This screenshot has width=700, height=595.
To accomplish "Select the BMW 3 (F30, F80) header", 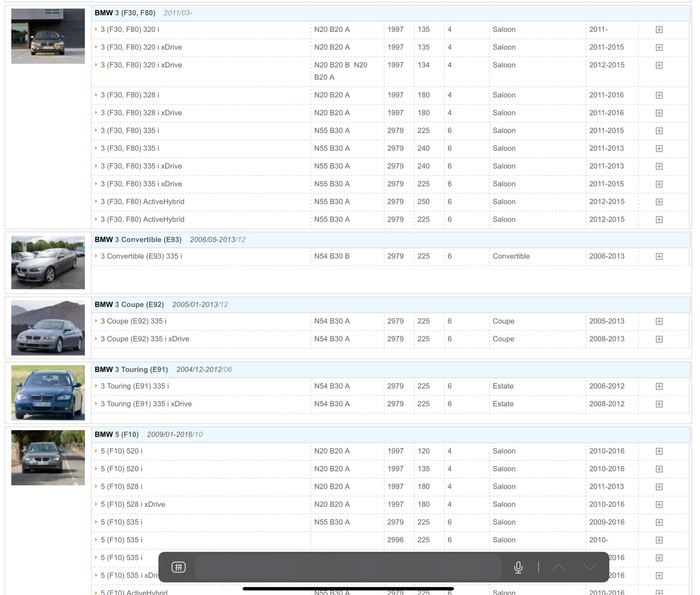I will 125,13.
